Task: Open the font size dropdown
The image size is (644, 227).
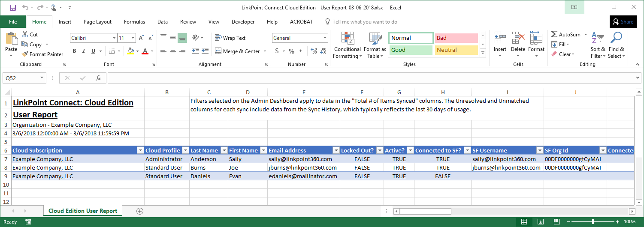Action: (x=133, y=38)
